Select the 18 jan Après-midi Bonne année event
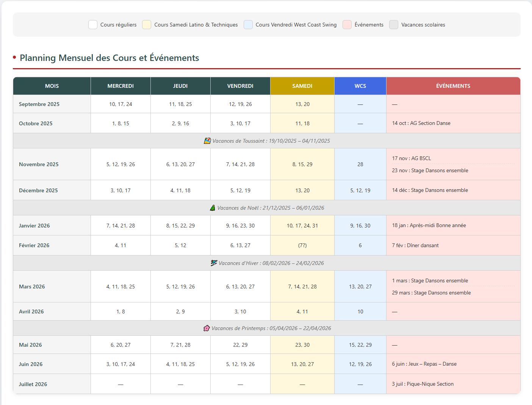The image size is (532, 405). (429, 225)
